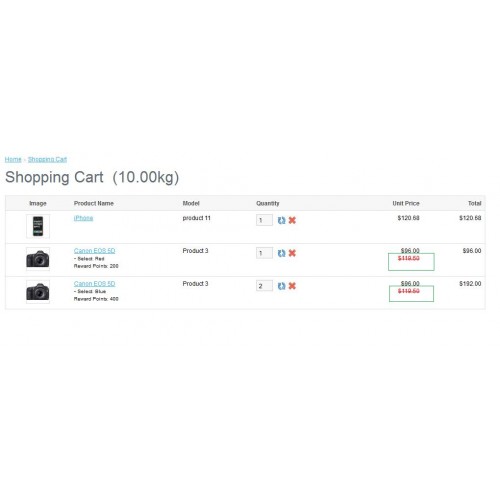This screenshot has height=500, width=500.
Task: Select the Product Name column header
Action: tap(94, 203)
